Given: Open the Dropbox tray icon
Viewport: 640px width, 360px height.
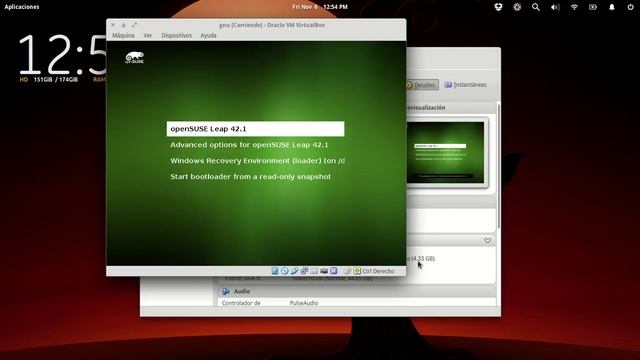Looking at the screenshot, I should click(498, 7).
